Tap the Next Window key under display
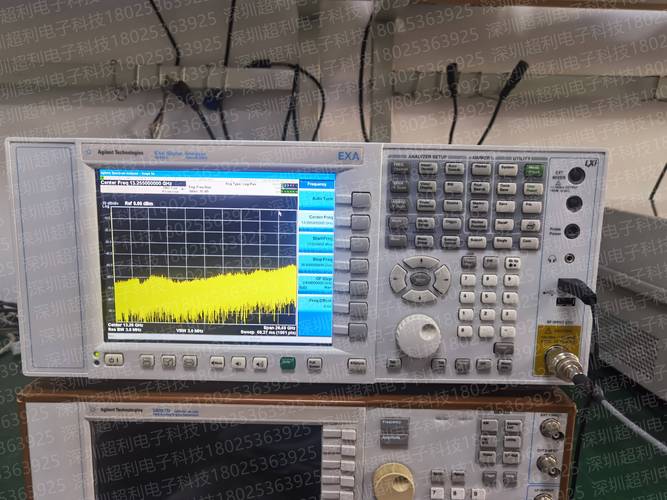Image resolution: width=667 pixels, height=500 pixels. click(x=190, y=362)
